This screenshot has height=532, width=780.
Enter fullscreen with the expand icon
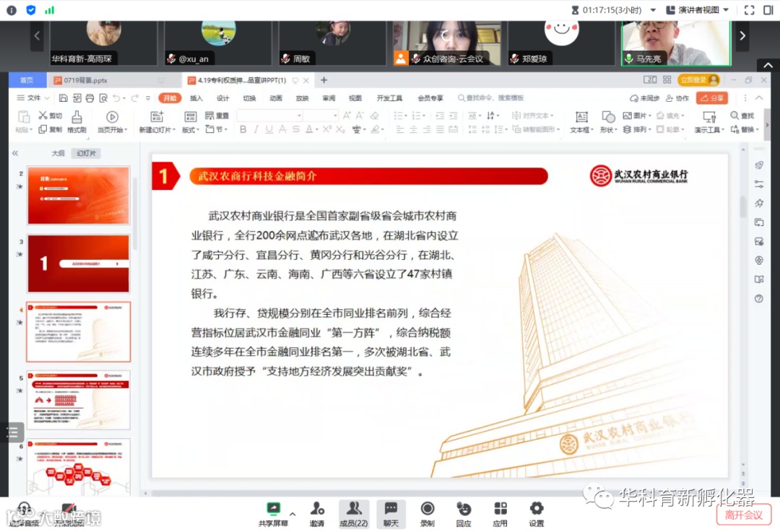(749, 10)
